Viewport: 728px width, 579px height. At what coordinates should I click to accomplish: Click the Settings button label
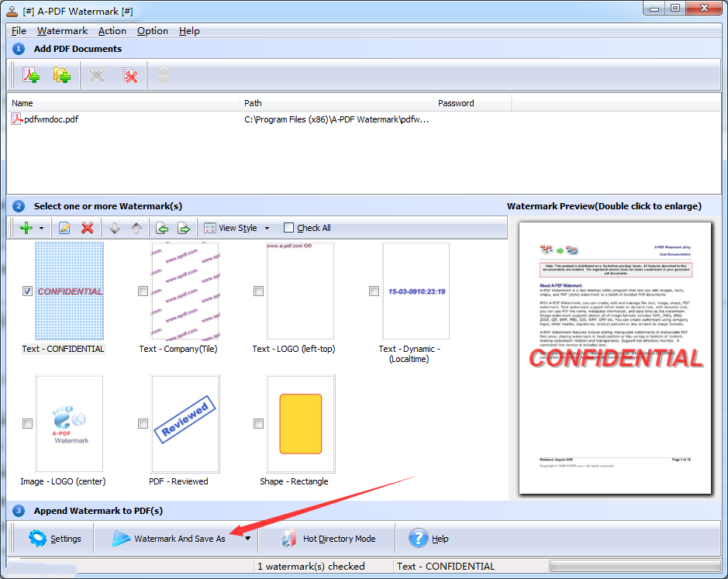coord(65,539)
